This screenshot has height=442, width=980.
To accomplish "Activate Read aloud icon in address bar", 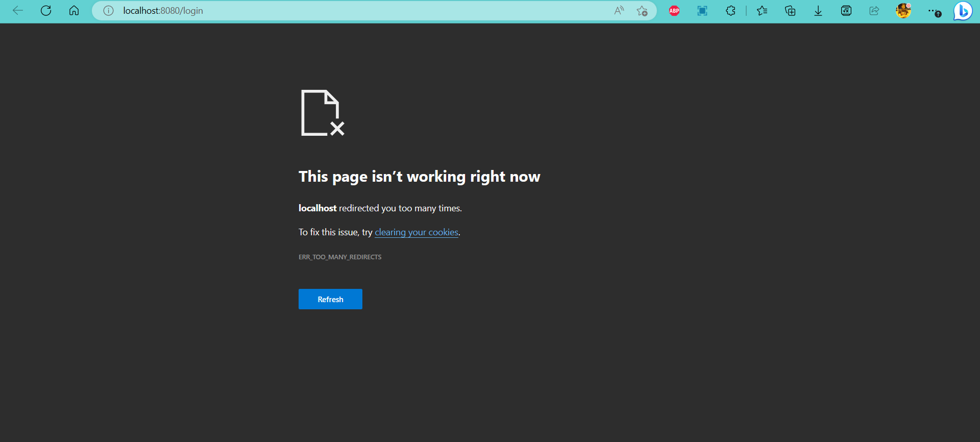I will [x=619, y=11].
